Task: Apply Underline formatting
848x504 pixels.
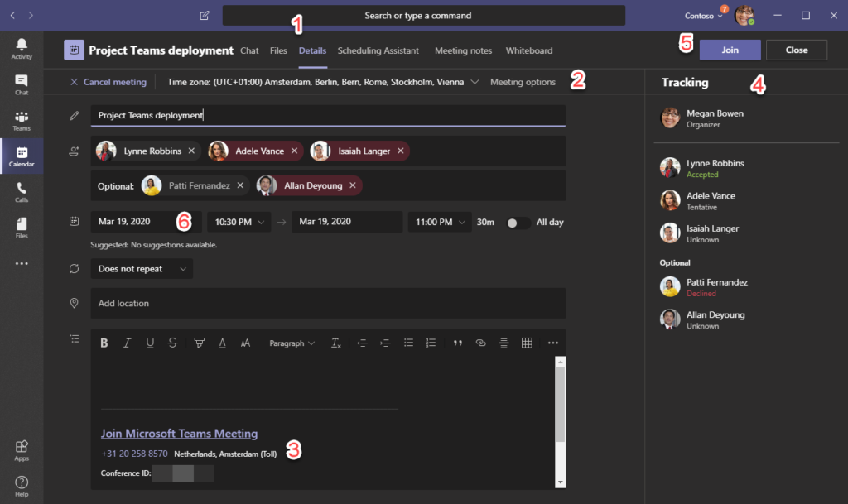Action: pos(150,343)
